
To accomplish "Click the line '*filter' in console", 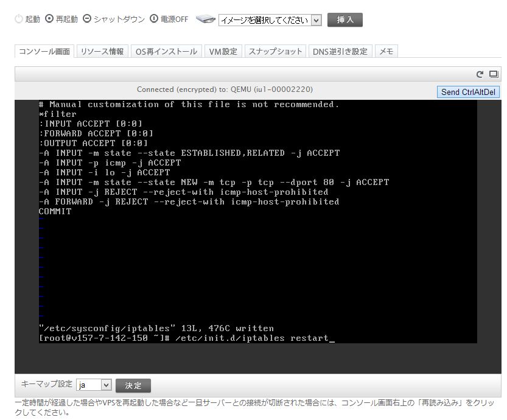I will point(58,114).
